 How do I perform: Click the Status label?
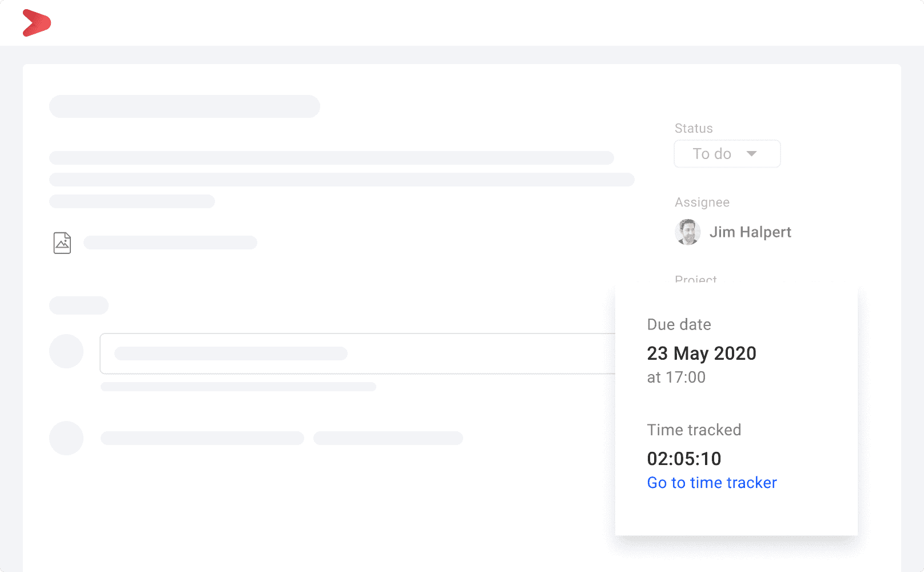tap(694, 128)
